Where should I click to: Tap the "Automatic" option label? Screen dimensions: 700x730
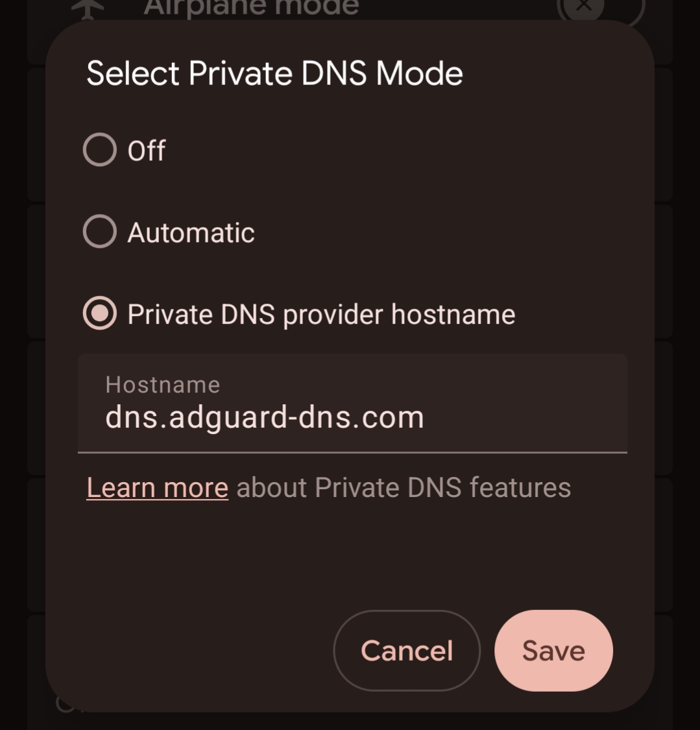coord(191,232)
